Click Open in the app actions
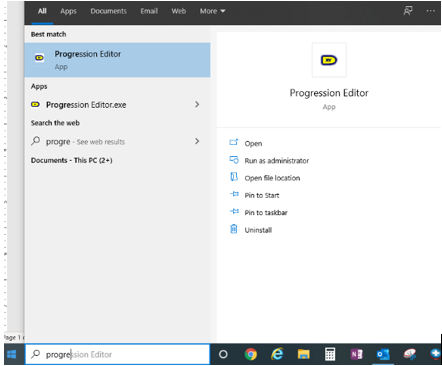 click(253, 144)
